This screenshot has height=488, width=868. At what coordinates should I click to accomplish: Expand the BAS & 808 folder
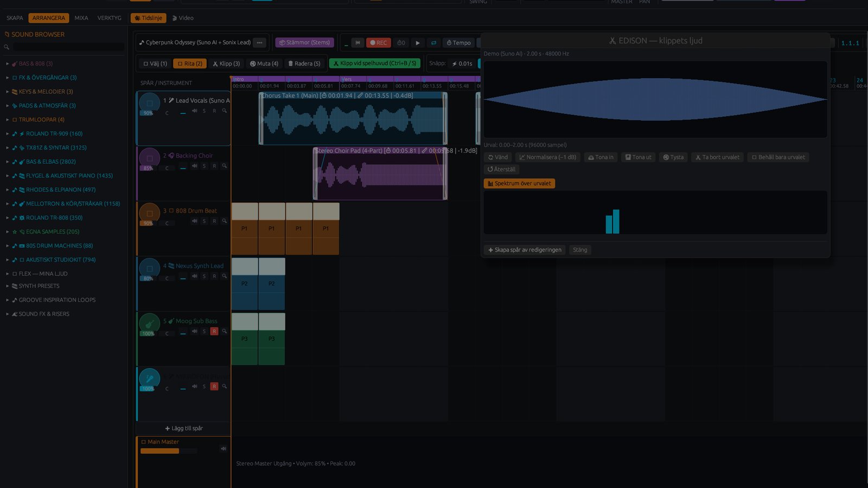point(33,63)
